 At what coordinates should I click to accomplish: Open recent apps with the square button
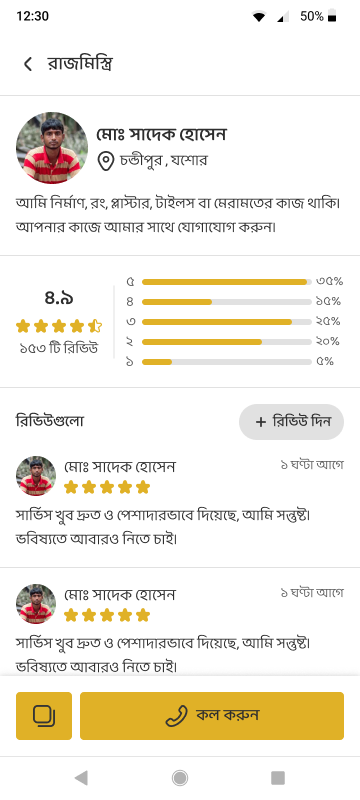(277, 778)
